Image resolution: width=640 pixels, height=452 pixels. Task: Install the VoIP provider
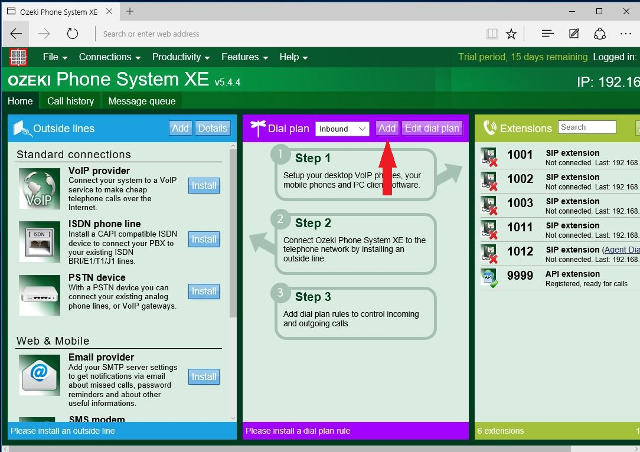(204, 185)
